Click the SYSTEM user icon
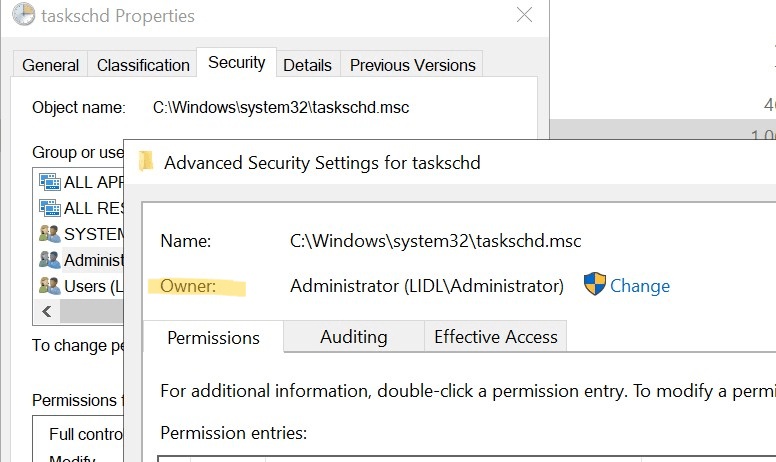 pyautogui.click(x=49, y=234)
